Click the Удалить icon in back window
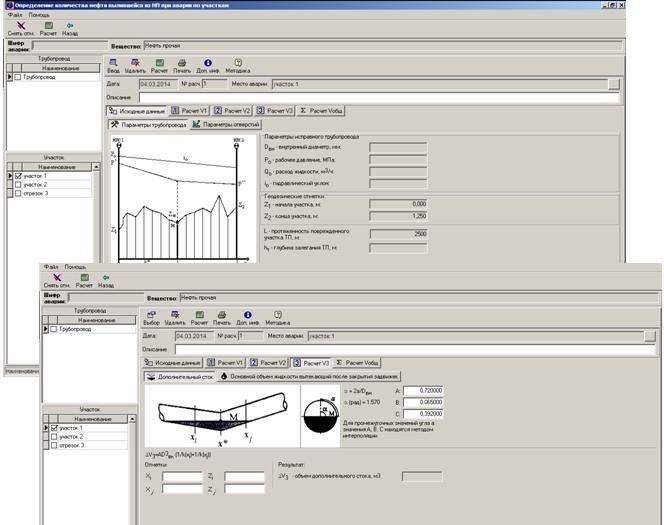 (x=136, y=64)
